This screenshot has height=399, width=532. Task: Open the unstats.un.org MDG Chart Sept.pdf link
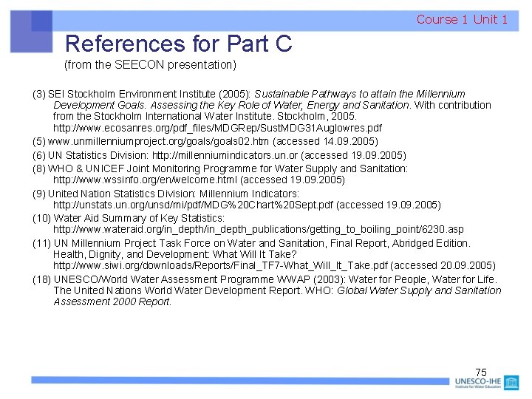point(193,205)
